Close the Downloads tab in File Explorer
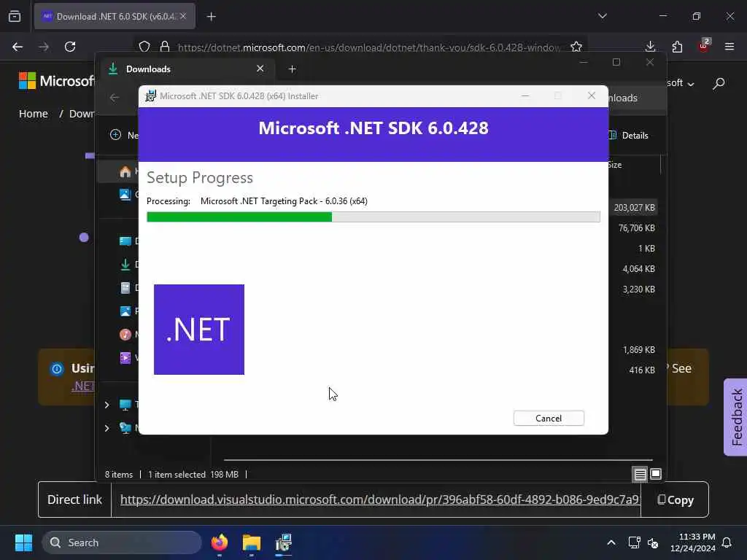 tap(260, 69)
